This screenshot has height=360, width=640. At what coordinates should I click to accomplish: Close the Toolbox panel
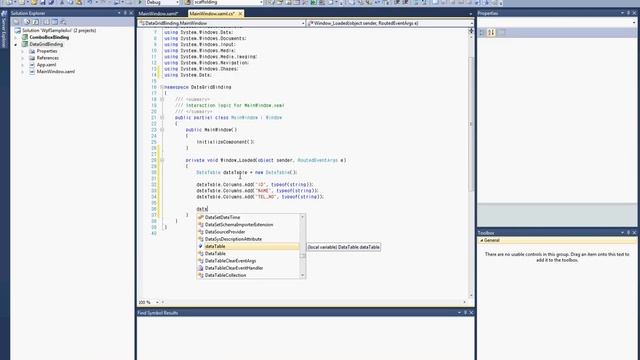pyautogui.click(x=634, y=233)
